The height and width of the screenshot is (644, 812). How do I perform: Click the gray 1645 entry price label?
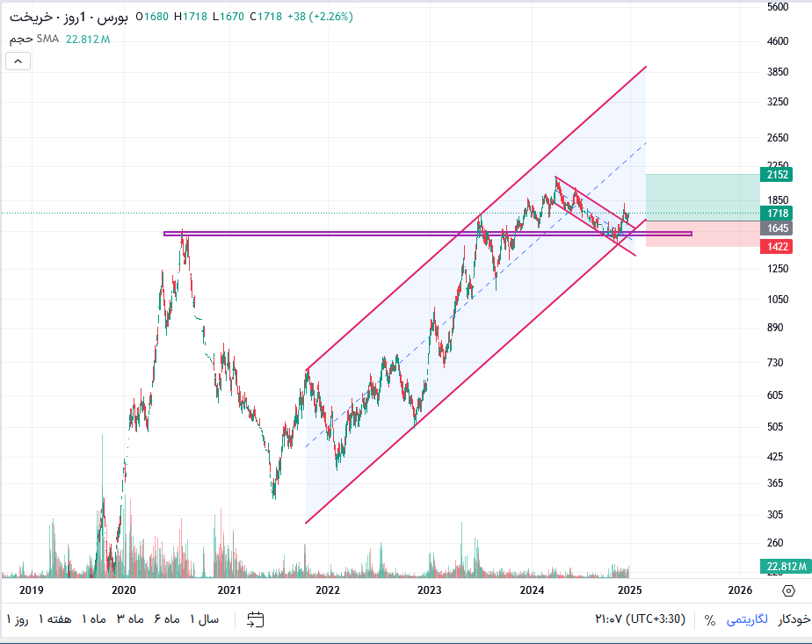click(777, 228)
